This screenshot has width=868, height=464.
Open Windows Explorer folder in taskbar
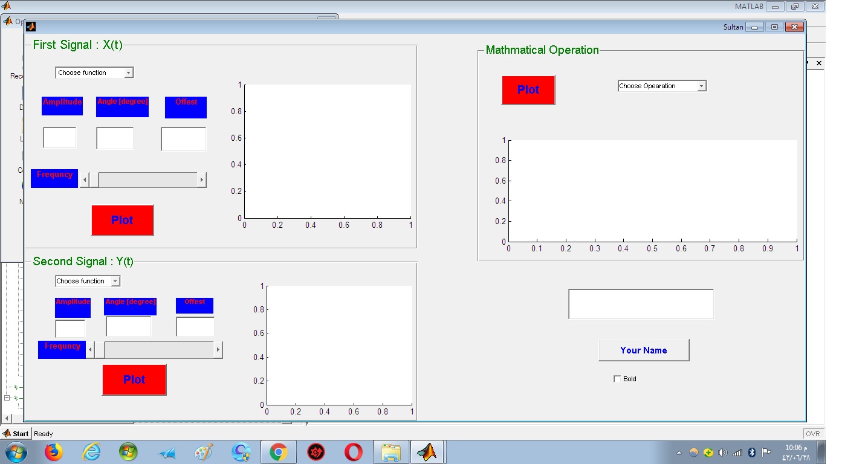391,452
